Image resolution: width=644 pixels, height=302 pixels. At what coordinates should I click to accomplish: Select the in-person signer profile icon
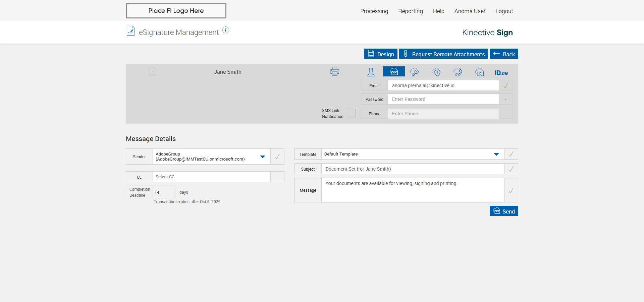point(371,72)
